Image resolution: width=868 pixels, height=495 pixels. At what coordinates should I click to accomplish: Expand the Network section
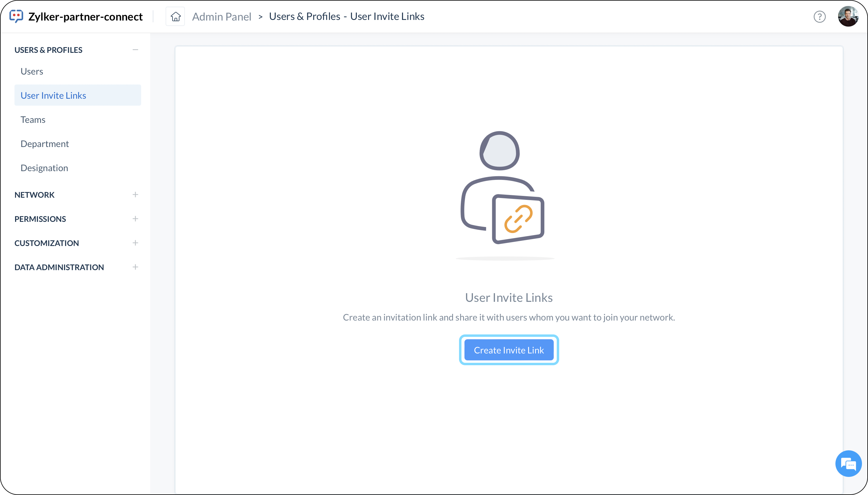click(x=135, y=195)
